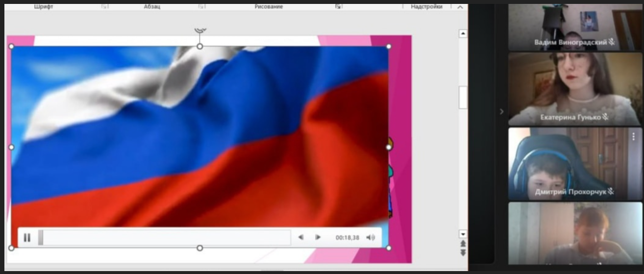Click the bottom-center sizing handle

pyautogui.click(x=199, y=248)
